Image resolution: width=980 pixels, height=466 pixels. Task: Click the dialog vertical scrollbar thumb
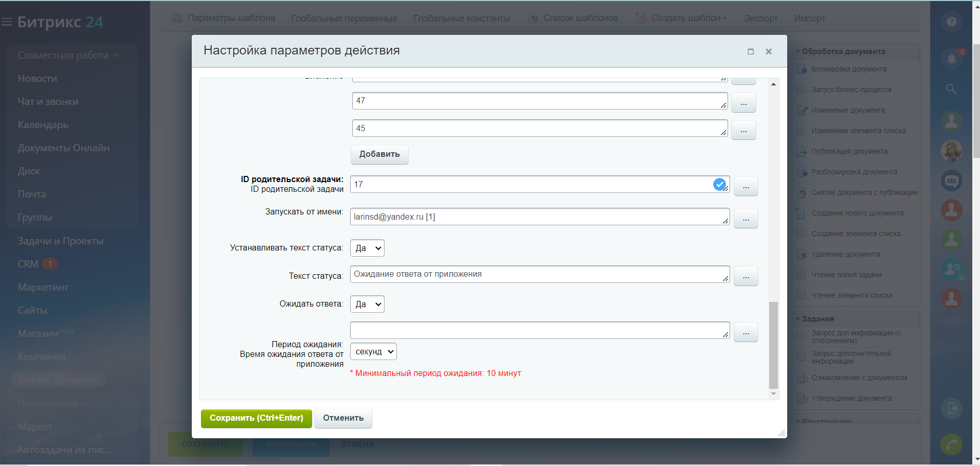[x=773, y=345]
